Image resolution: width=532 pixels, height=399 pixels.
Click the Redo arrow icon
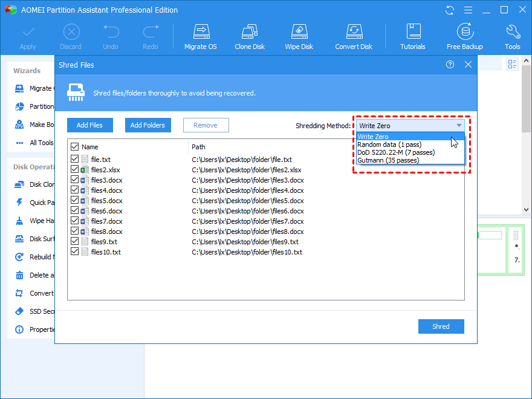point(151,31)
